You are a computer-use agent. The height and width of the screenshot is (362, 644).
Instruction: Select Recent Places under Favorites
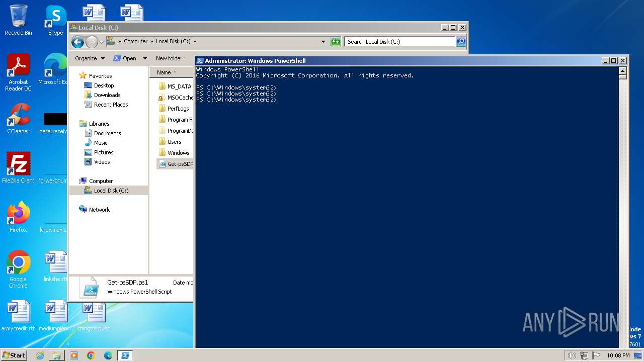(x=111, y=105)
